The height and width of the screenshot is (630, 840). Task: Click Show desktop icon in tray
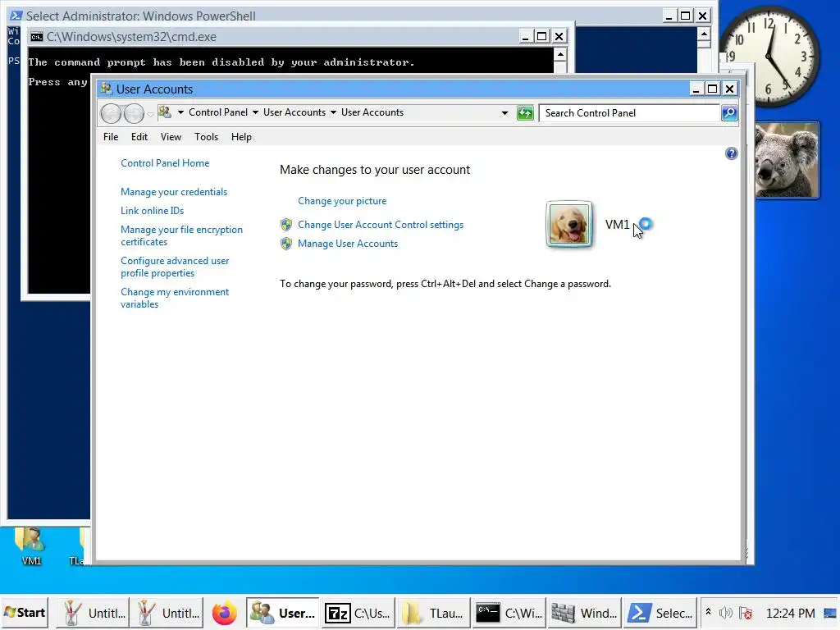tap(830, 613)
